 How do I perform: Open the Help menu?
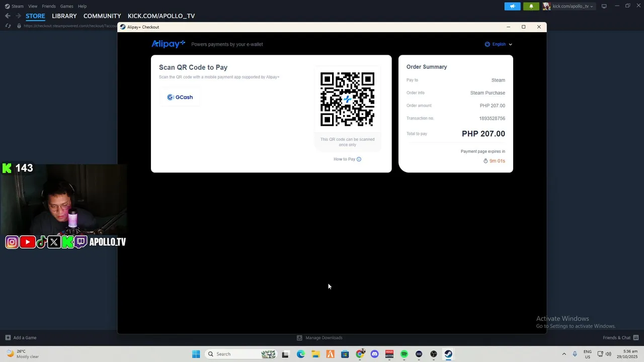82,6
